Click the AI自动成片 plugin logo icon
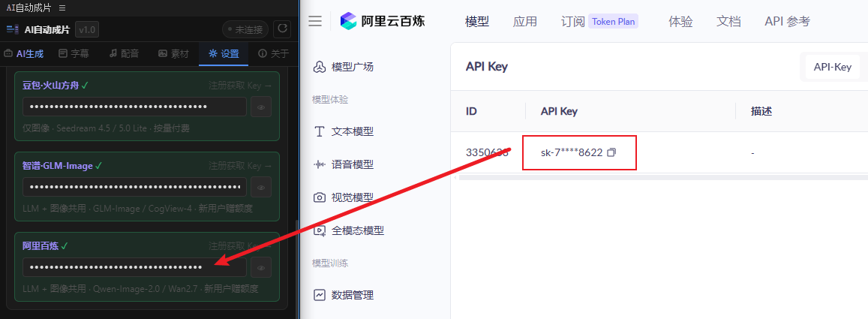Image resolution: width=868 pixels, height=319 pixels. [x=13, y=29]
